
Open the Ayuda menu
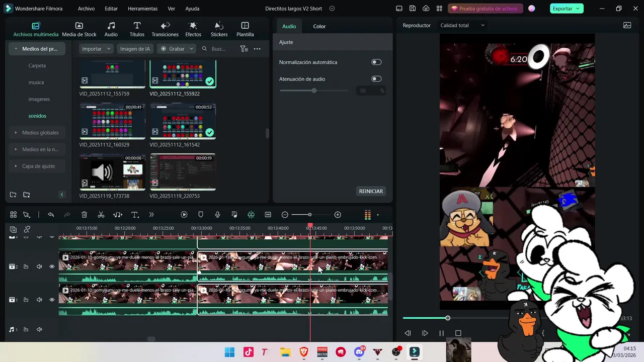(x=192, y=9)
